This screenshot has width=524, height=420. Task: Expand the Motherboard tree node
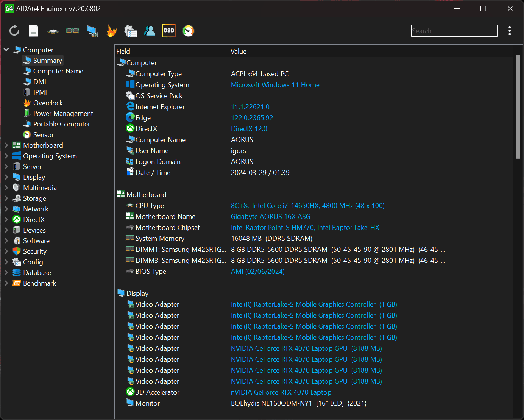pyautogui.click(x=6, y=145)
